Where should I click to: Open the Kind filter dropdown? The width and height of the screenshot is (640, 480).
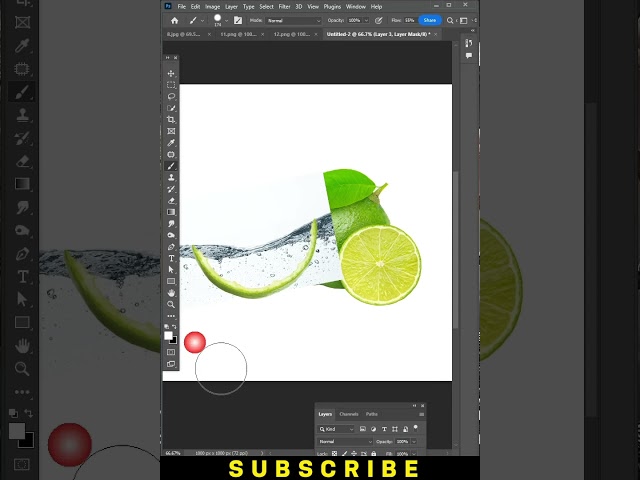[x=336, y=429]
